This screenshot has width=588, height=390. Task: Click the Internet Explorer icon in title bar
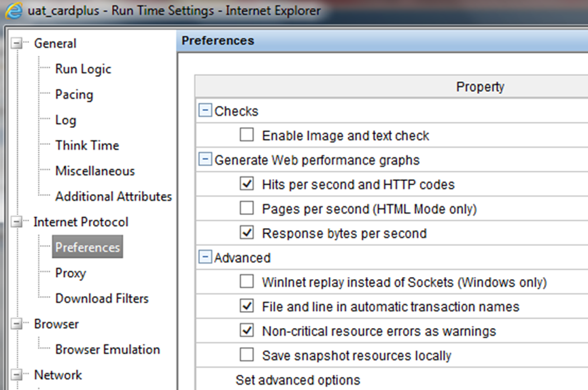point(14,10)
